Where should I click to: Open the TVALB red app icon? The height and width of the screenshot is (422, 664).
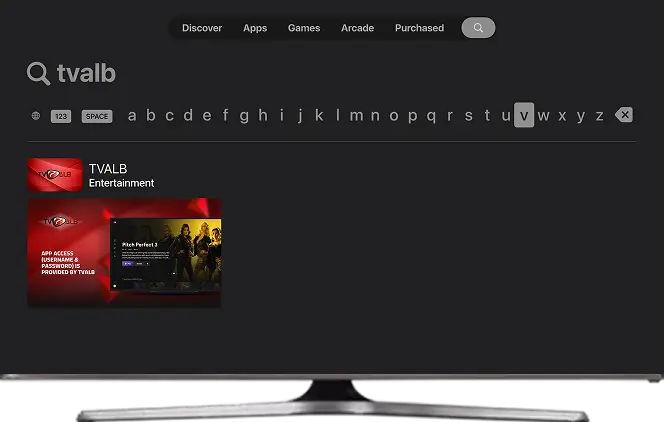click(55, 175)
